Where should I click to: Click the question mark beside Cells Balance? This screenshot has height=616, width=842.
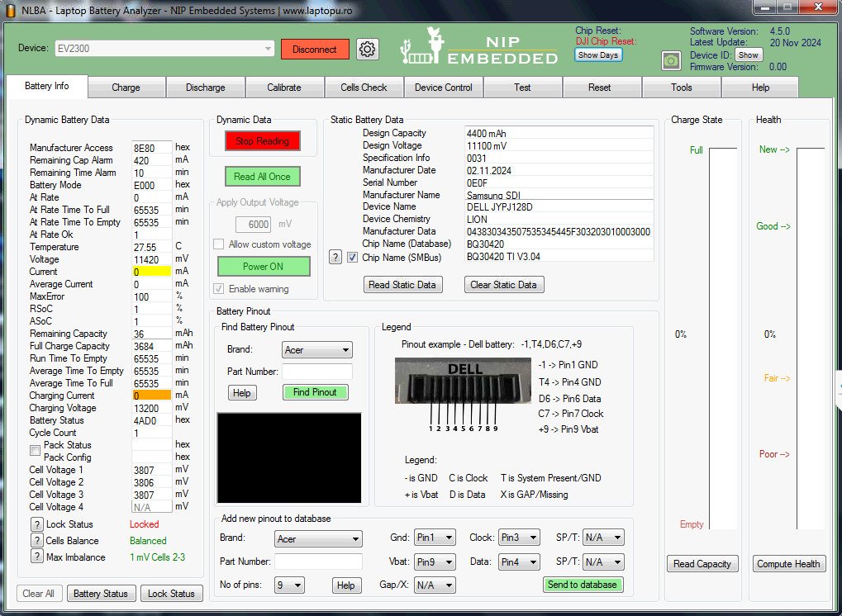[x=36, y=541]
